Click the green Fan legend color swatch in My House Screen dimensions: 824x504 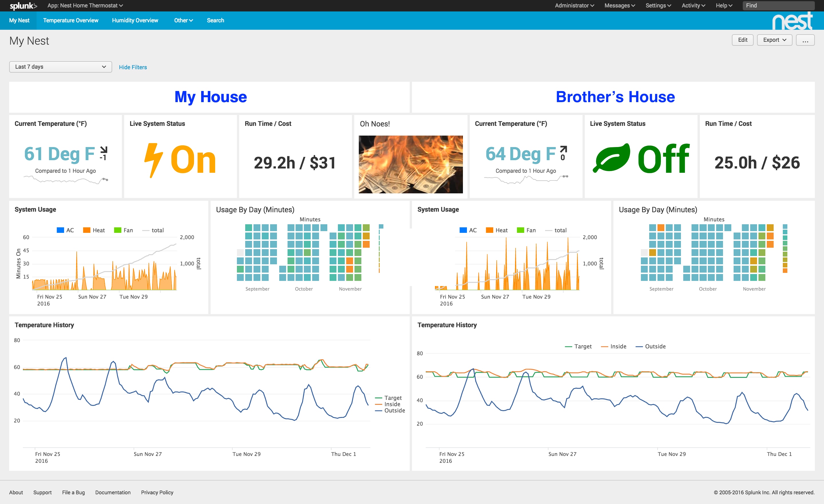[x=117, y=230]
